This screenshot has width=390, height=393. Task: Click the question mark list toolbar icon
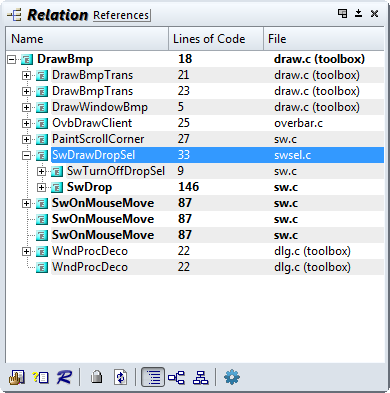pyautogui.click(x=41, y=377)
